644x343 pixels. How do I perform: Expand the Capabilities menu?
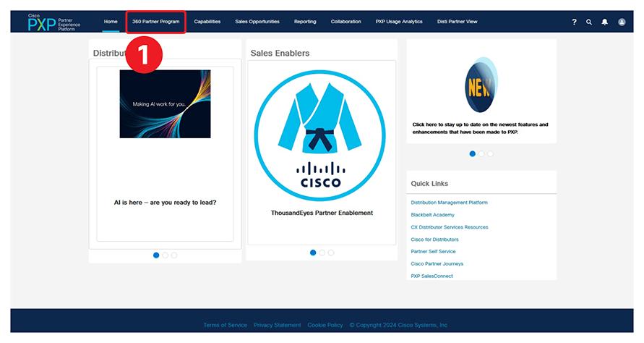[x=207, y=22]
